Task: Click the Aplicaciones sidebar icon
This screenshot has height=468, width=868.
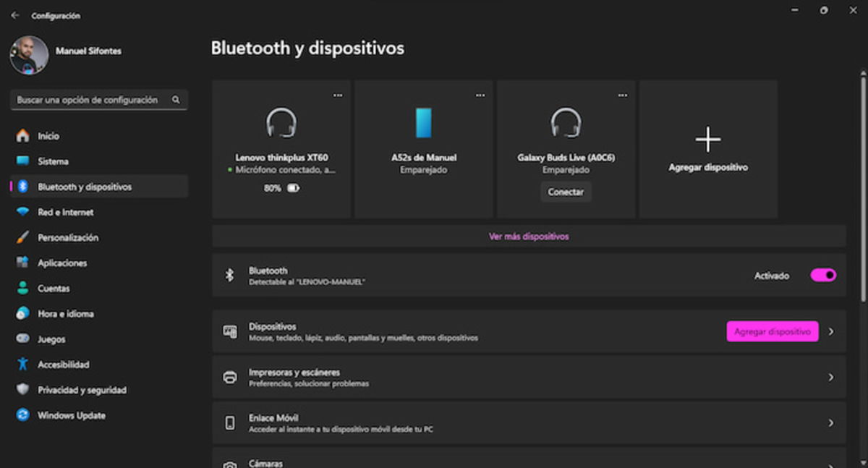Action: point(22,263)
